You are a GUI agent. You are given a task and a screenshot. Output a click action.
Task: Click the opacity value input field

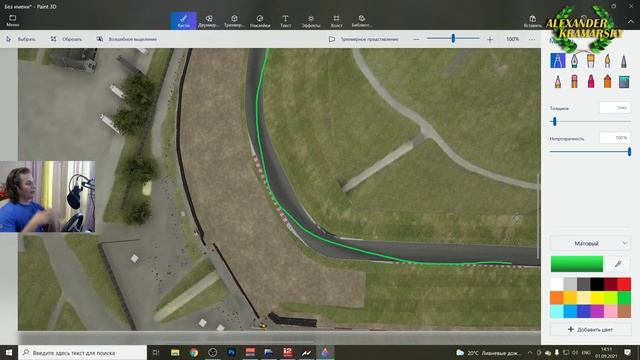[x=615, y=138]
